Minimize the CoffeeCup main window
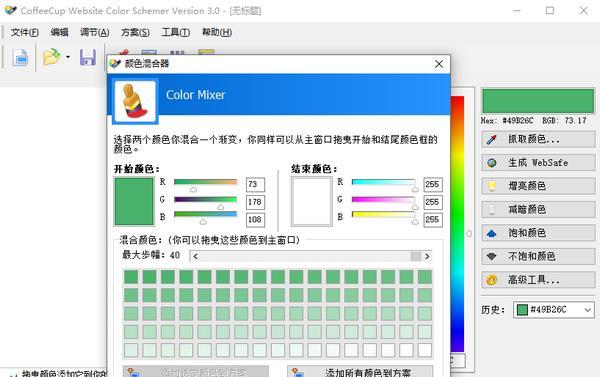Viewport: 600px width, 377px height. tap(517, 10)
